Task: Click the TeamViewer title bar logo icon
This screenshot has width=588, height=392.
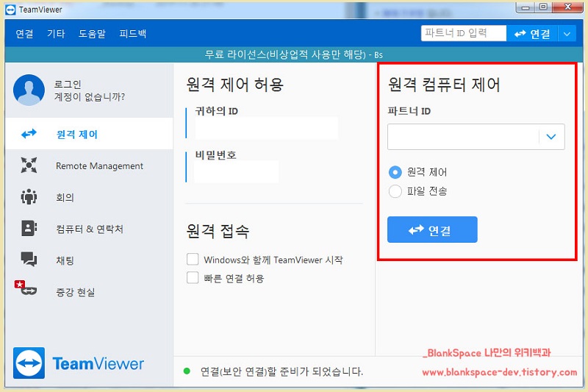Action: (10, 10)
